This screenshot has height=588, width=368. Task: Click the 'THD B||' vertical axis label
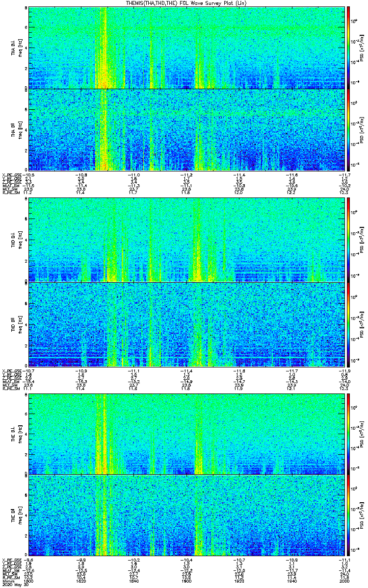(x=14, y=324)
